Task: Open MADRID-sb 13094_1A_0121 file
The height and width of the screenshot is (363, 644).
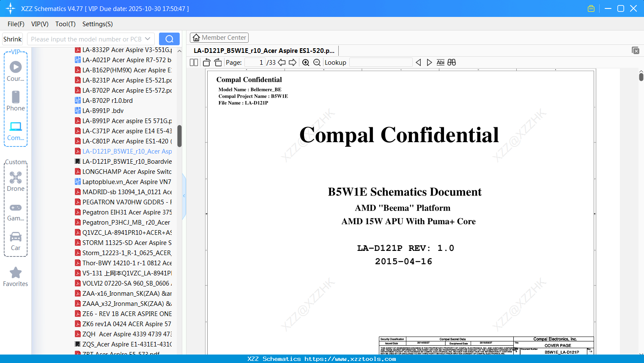Action: pos(127,192)
